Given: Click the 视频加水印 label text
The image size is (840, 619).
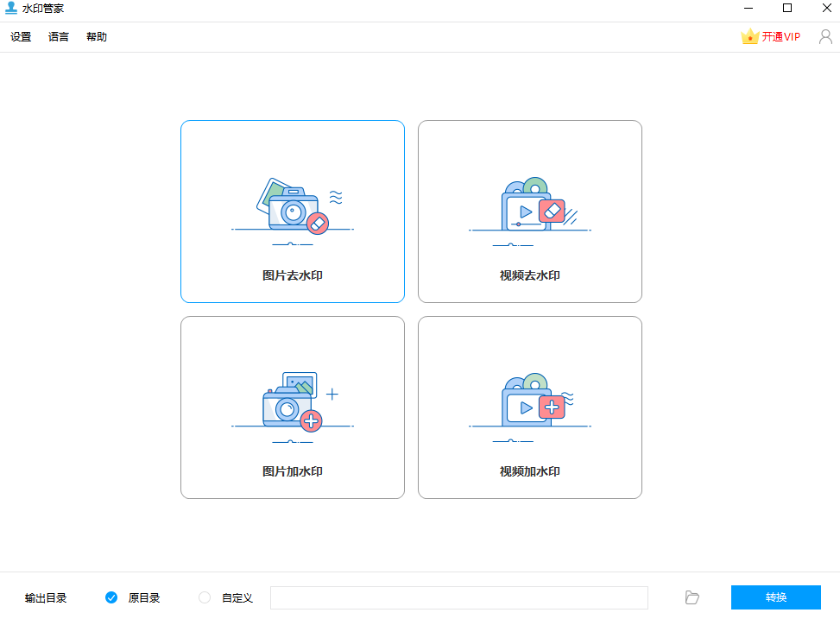Looking at the screenshot, I should point(530,471).
